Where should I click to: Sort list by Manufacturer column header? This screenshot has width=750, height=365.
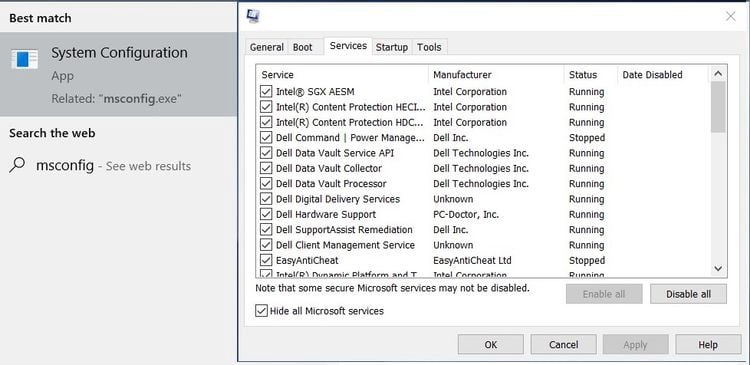pyautogui.click(x=496, y=75)
